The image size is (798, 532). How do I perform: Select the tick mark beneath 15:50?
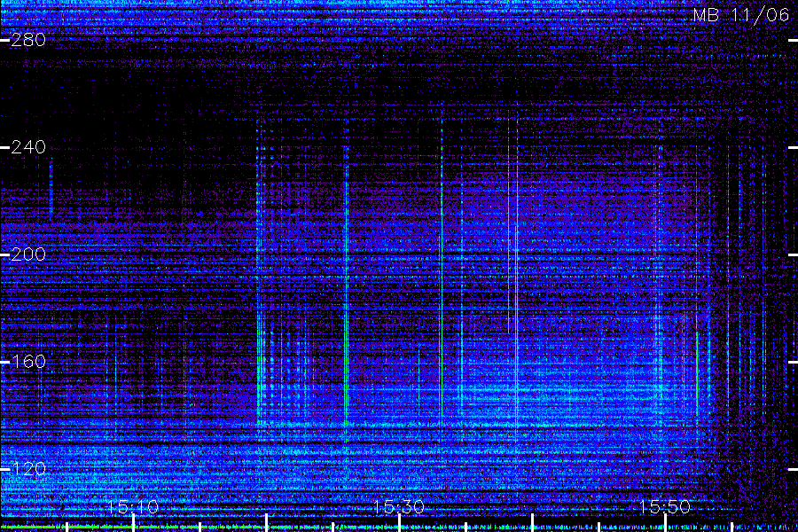(x=665, y=523)
